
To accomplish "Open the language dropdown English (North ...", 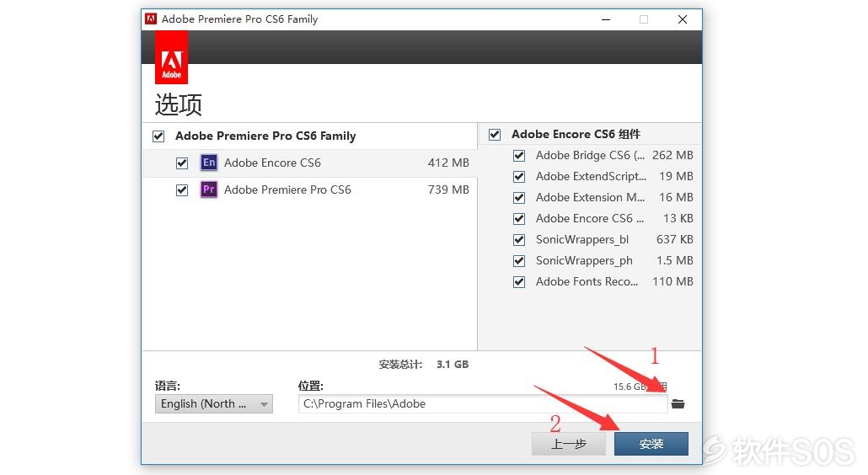I will coord(214,403).
